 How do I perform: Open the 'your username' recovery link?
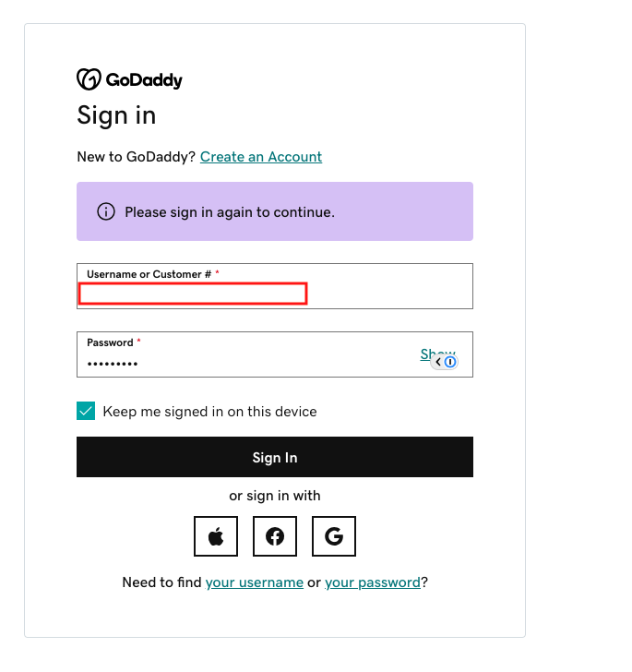pyautogui.click(x=255, y=582)
